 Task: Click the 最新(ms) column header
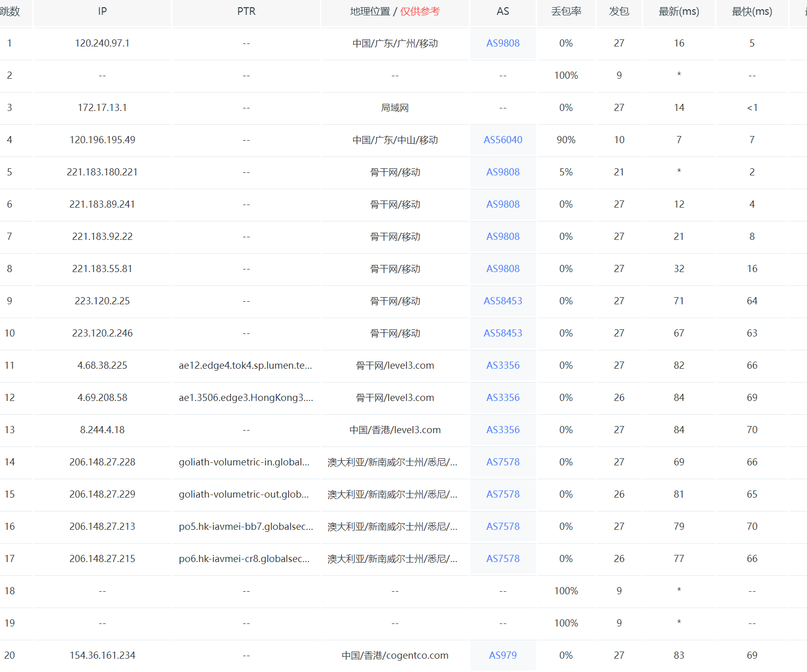coord(679,11)
